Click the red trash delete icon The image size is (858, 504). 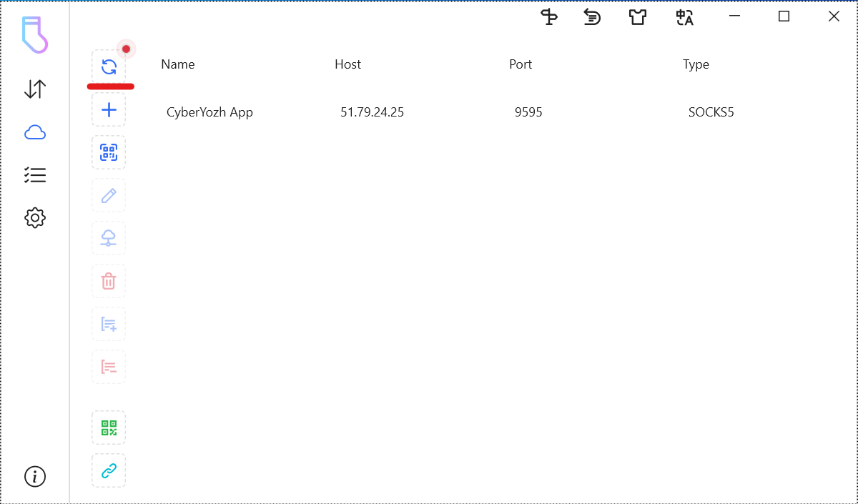tap(109, 281)
